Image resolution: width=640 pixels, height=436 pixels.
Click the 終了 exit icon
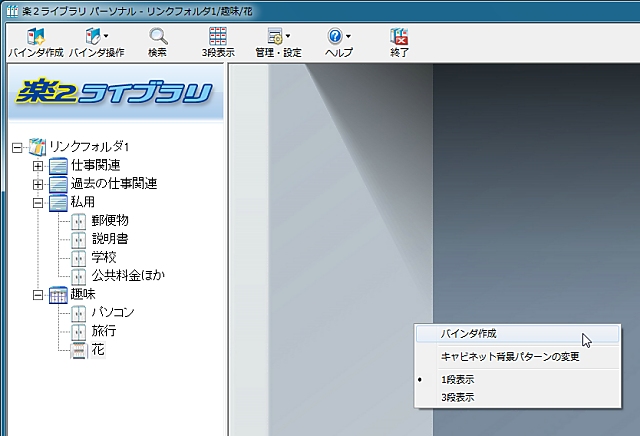[x=399, y=36]
